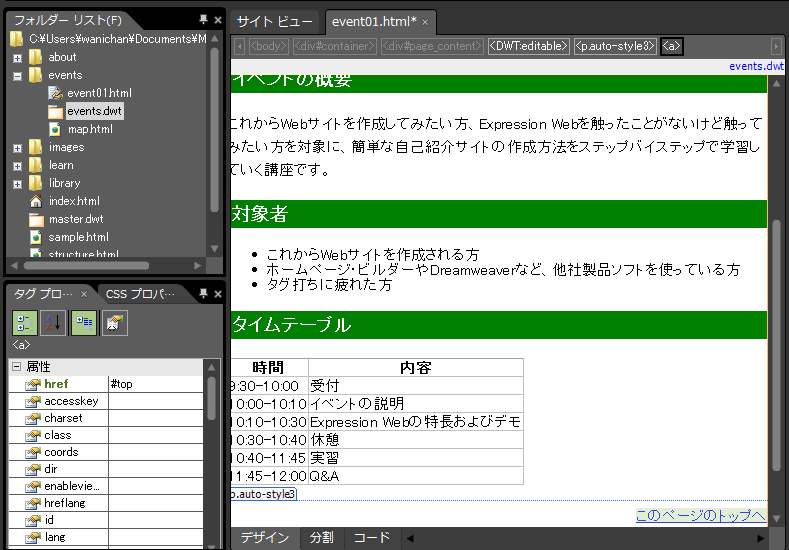The width and height of the screenshot is (789, 550).
Task: Expand the library folder
Action: (18, 184)
